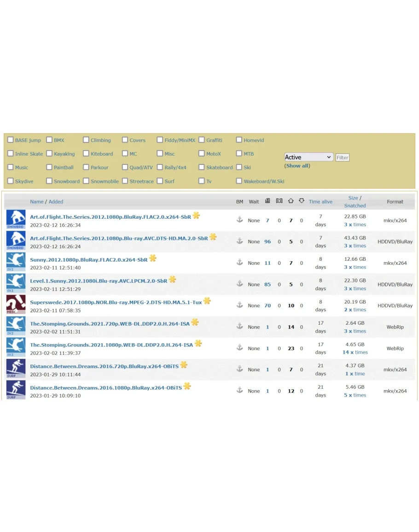Screen dimensions: 419x532
Task: Open The.Stomping.Grounds.2021.720p torrent
Action: [x=110, y=324]
